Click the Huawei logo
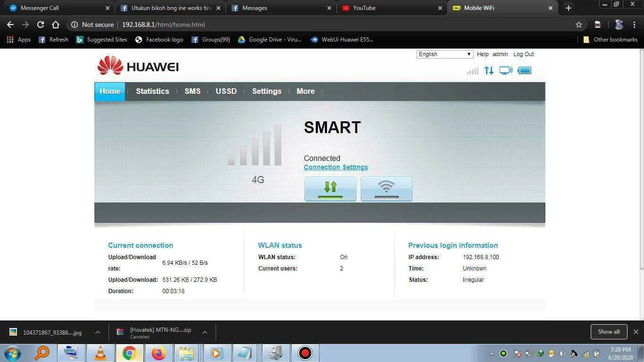The width and height of the screenshot is (644, 362). (138, 66)
